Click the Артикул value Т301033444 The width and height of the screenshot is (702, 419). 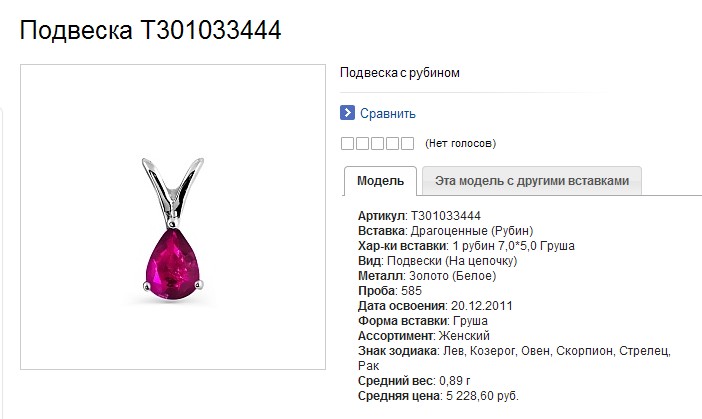[x=446, y=216]
